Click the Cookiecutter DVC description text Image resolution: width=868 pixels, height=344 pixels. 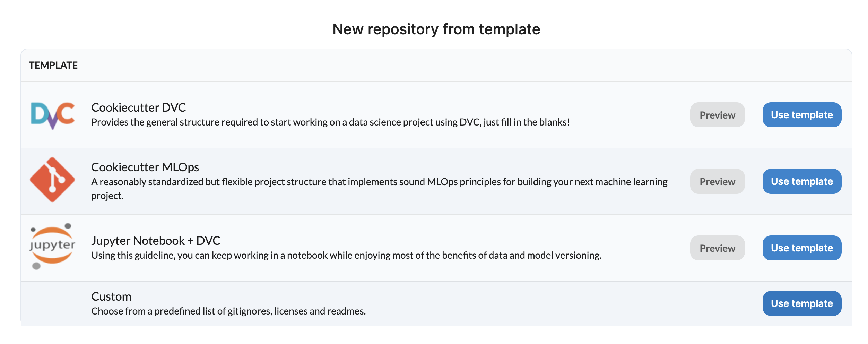point(330,122)
